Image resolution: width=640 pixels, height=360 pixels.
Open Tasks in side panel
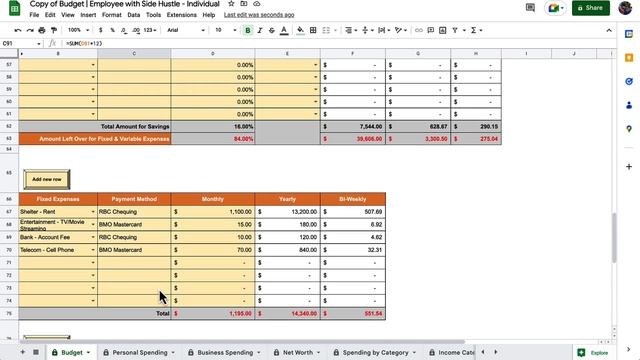pos(629,82)
